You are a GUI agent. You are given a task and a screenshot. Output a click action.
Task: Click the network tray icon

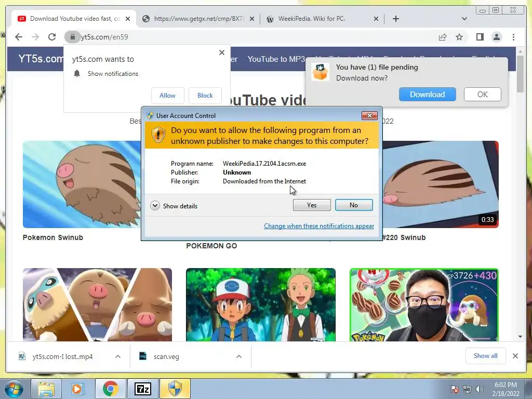(x=467, y=389)
